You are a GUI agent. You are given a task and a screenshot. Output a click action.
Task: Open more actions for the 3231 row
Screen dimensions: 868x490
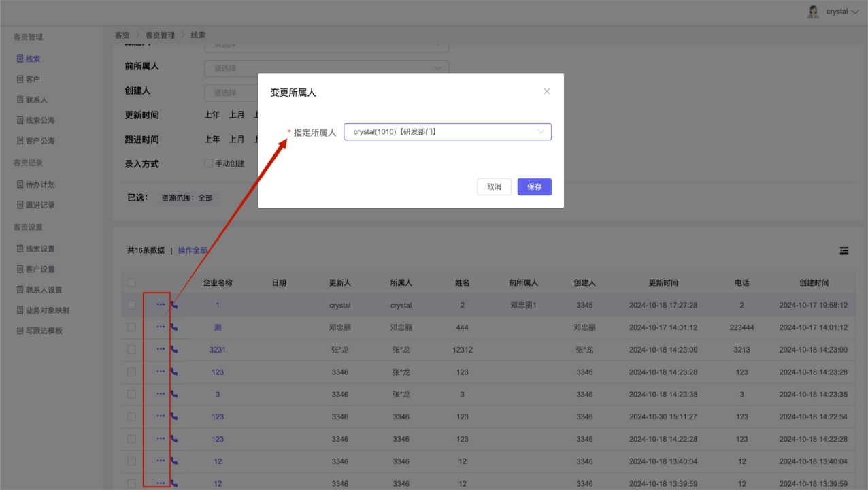click(x=161, y=349)
